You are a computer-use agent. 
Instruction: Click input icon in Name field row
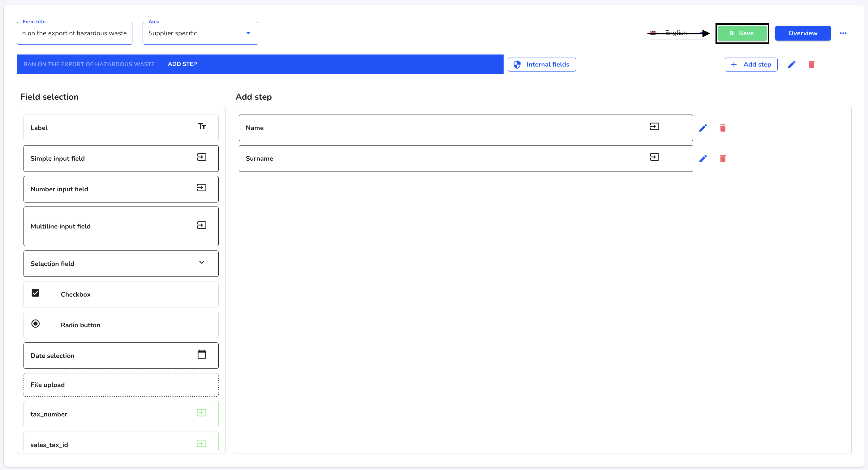tap(654, 126)
